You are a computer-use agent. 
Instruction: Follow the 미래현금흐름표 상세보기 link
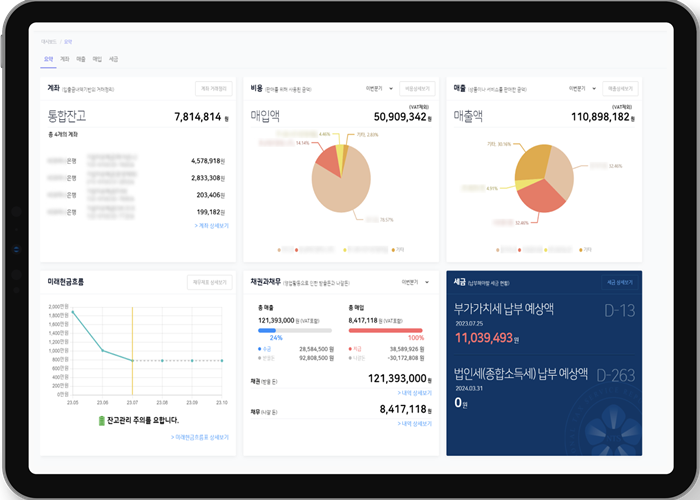click(200, 437)
